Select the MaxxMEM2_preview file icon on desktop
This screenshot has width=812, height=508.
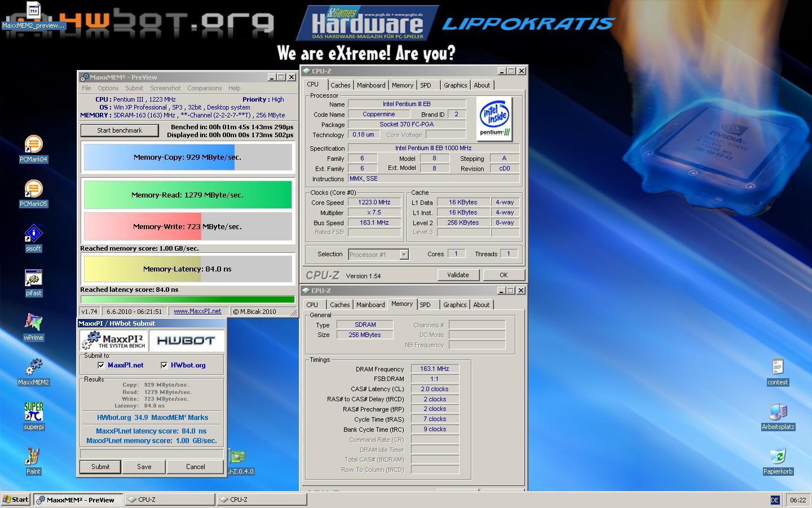pyautogui.click(x=33, y=15)
